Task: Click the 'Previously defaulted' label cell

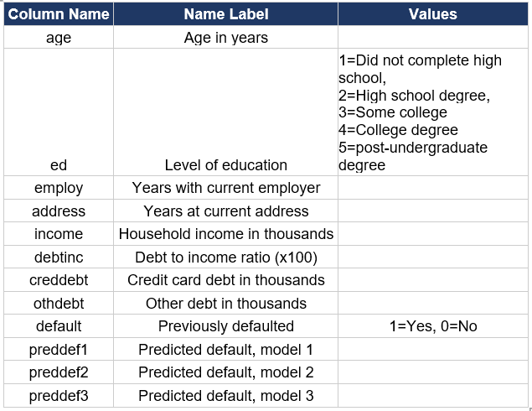Action: (226, 326)
